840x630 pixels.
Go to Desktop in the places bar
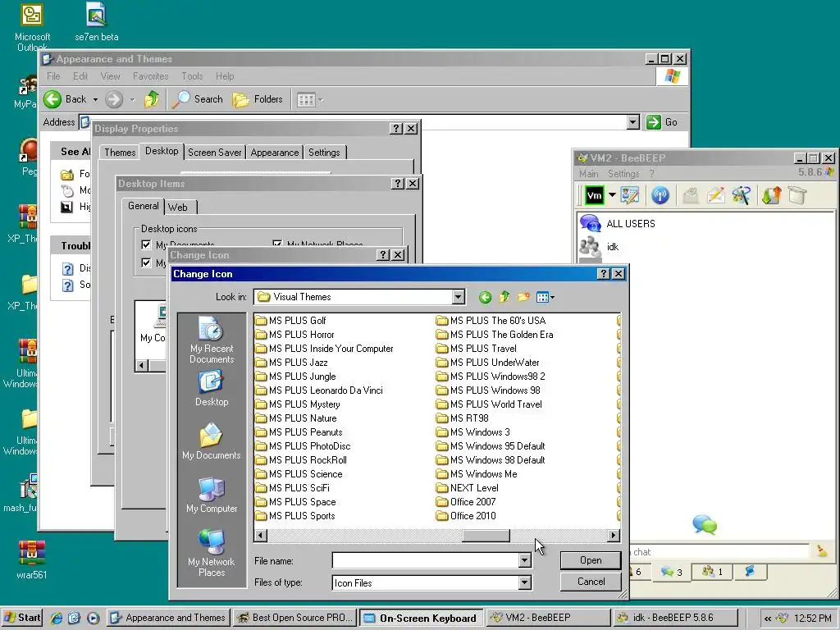pos(212,389)
